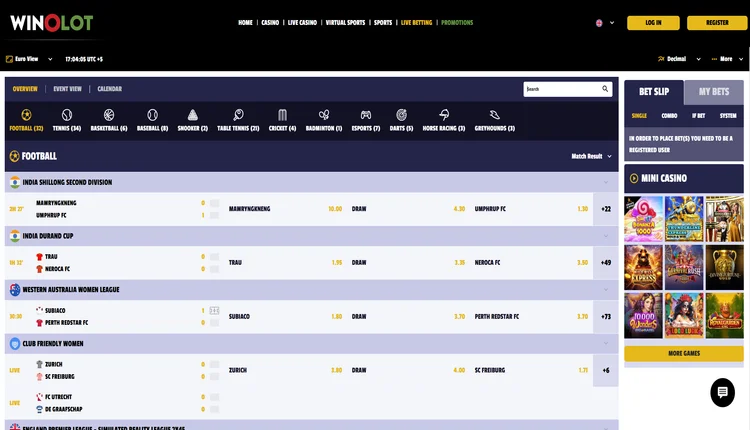This screenshot has width=750, height=430.
Task: Select the Snooker sport icon
Action: 192,115
